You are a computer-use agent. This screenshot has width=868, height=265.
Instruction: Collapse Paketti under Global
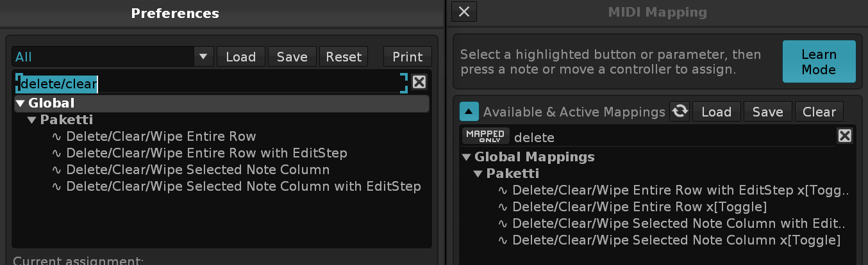(32, 120)
